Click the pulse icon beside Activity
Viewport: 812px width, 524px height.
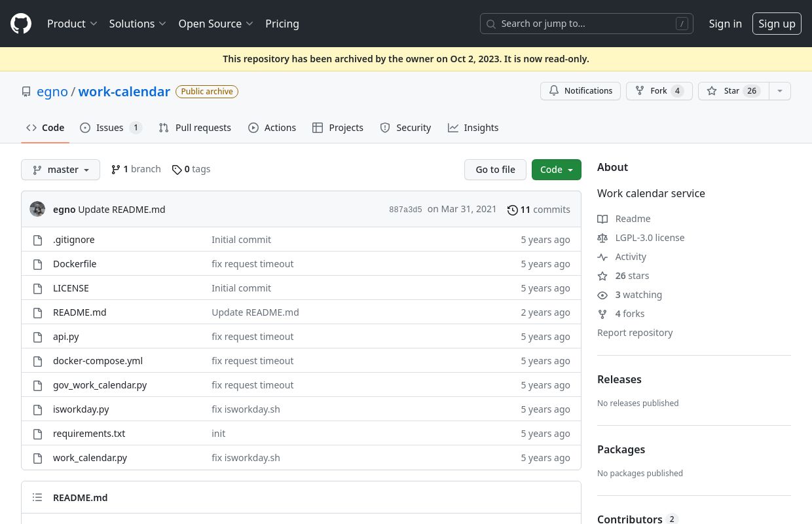(x=602, y=257)
